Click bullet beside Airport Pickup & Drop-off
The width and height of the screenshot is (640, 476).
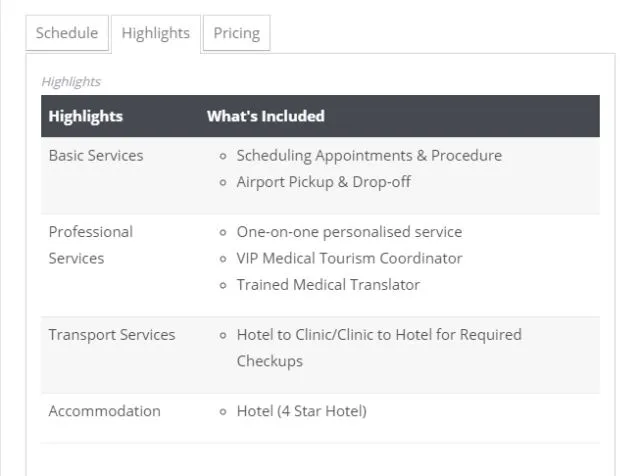tap(223, 182)
